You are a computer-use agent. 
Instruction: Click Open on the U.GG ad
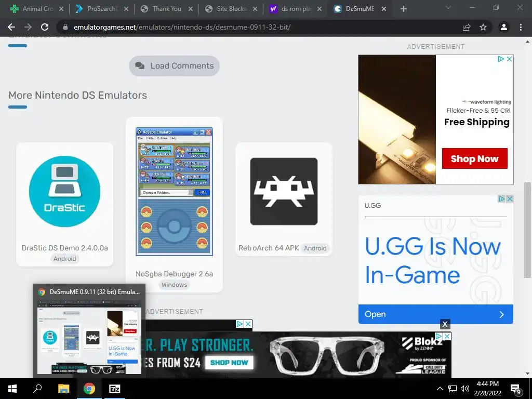pos(436,314)
